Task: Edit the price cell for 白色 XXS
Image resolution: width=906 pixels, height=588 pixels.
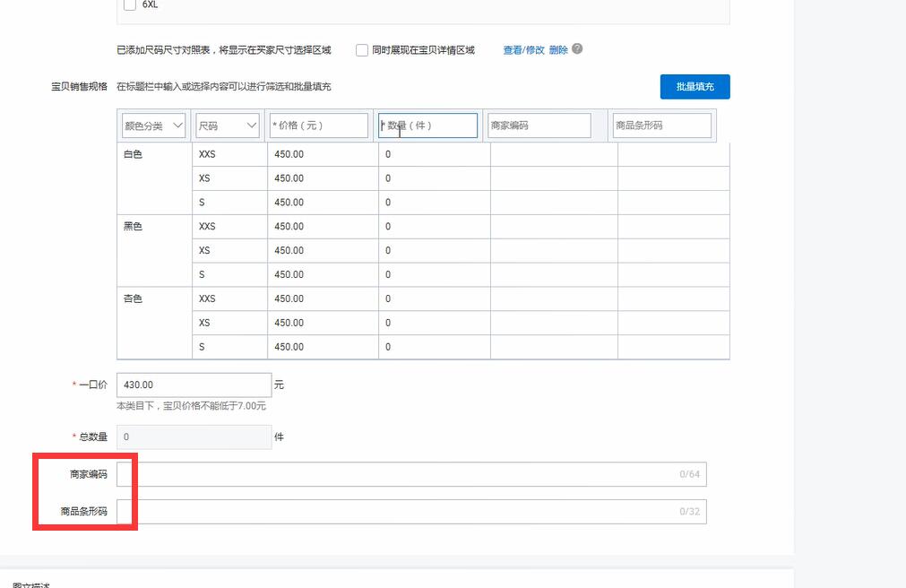Action: (322, 154)
